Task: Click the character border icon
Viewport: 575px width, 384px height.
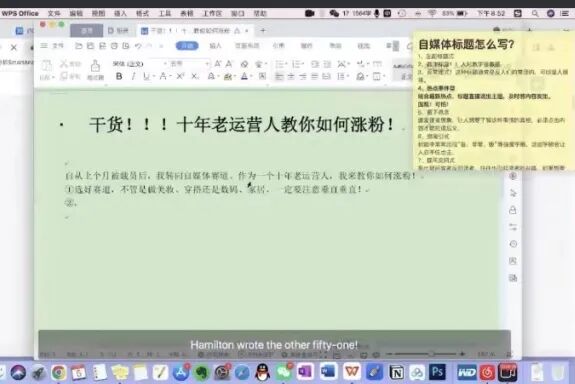Action: click(262, 76)
